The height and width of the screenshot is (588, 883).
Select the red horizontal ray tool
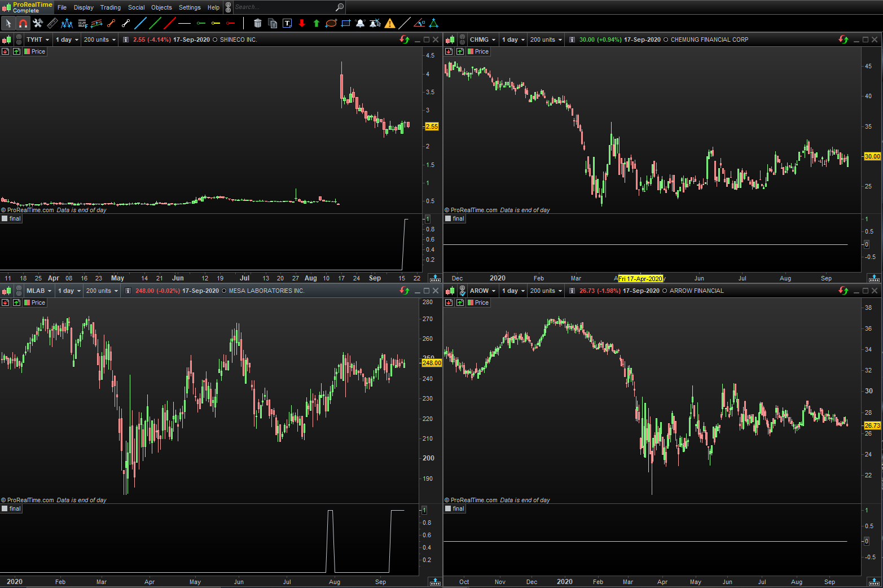click(230, 23)
